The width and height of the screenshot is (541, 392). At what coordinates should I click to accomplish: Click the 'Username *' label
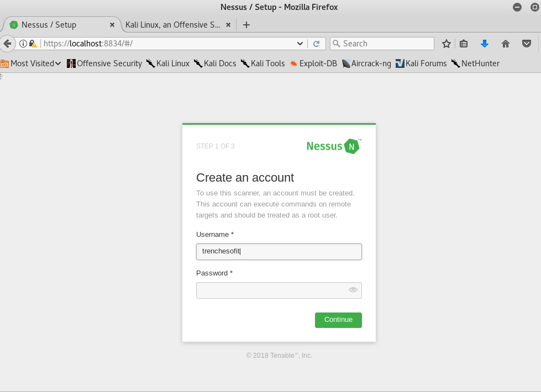pyautogui.click(x=215, y=235)
